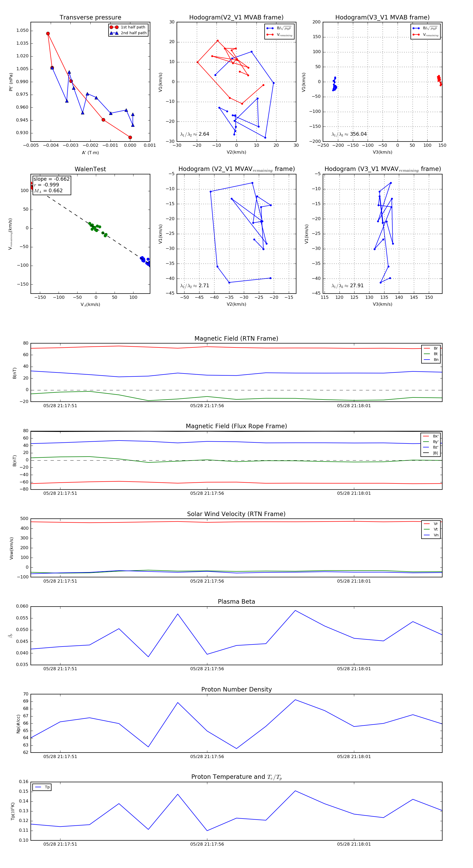This screenshot has width=473, height=868.
Task: Select the "Bn" legend entry
Action: tap(431, 360)
